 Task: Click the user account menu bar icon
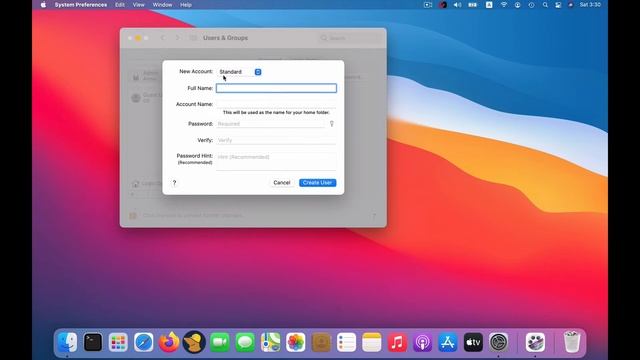(518, 5)
